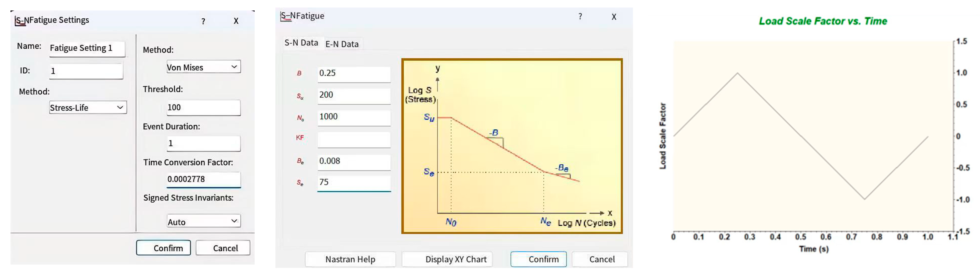Expand the Signed Stress Invariants Auto dropdown
Screen dimensions: 980x280
pyautogui.click(x=234, y=221)
